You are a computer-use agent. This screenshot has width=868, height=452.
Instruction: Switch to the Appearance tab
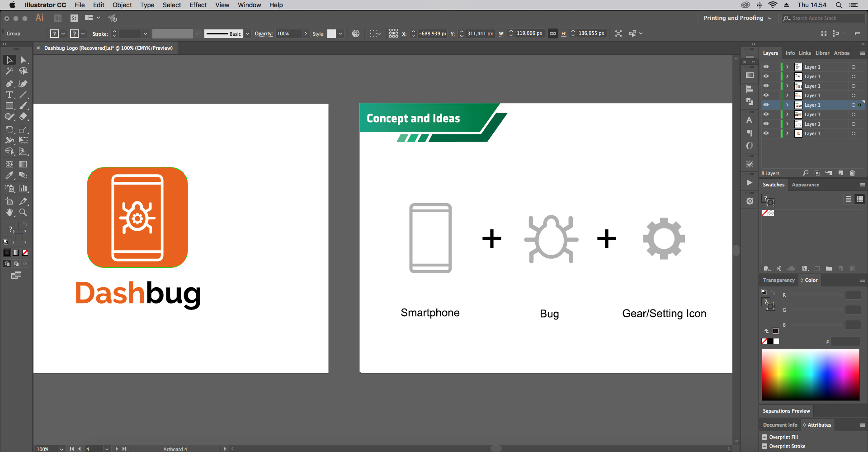point(805,185)
